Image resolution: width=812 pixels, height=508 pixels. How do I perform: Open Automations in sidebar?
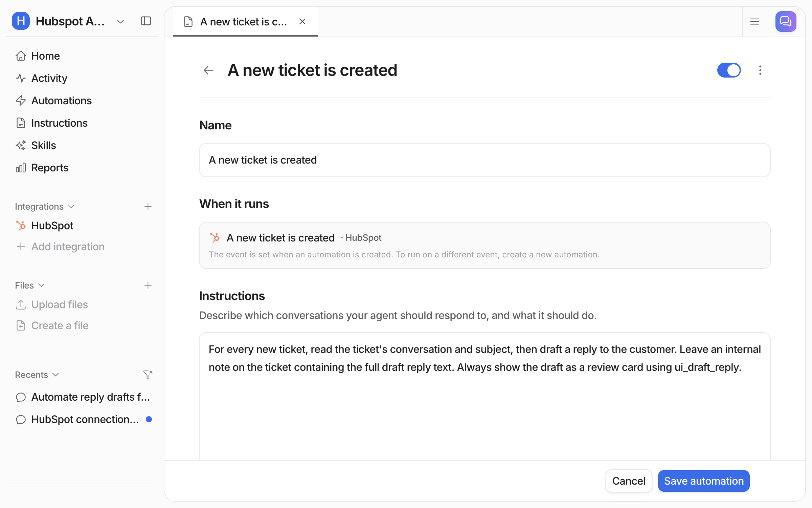pos(82,101)
